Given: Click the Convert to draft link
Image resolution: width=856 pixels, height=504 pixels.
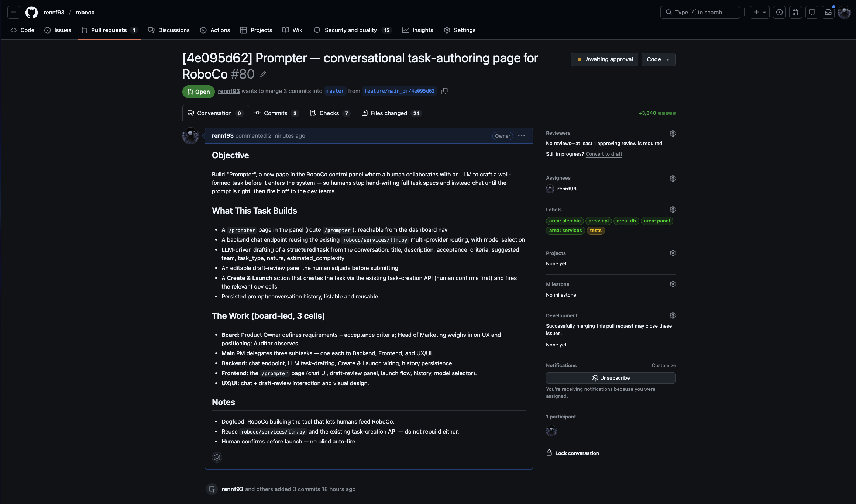Looking at the screenshot, I should tap(604, 154).
